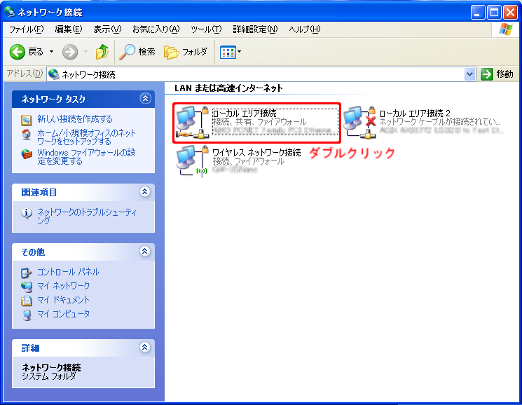Collapse the ネットワーク タスク panel
This screenshot has width=522, height=405.
(x=145, y=99)
